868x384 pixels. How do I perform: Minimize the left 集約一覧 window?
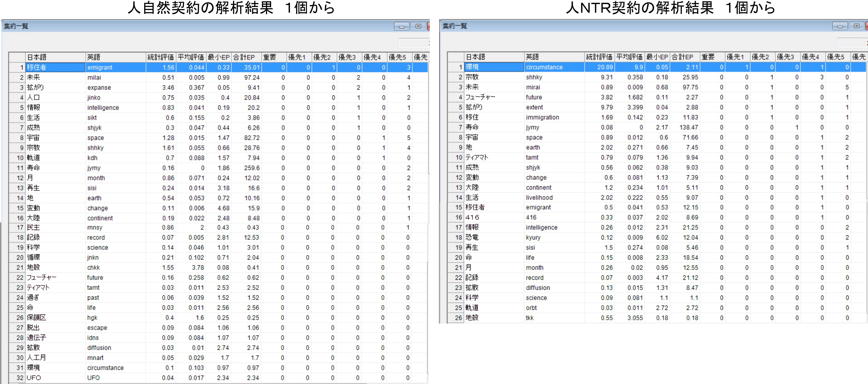(x=402, y=26)
